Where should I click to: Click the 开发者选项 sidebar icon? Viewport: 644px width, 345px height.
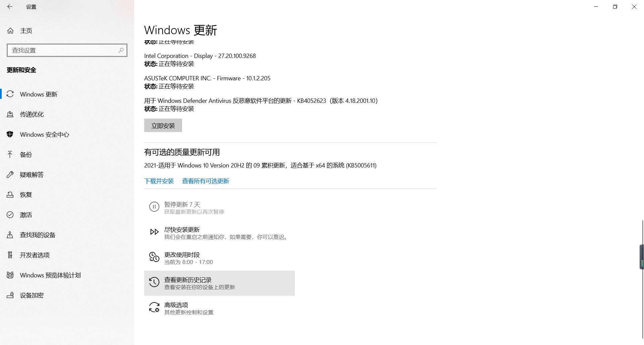click(x=10, y=255)
